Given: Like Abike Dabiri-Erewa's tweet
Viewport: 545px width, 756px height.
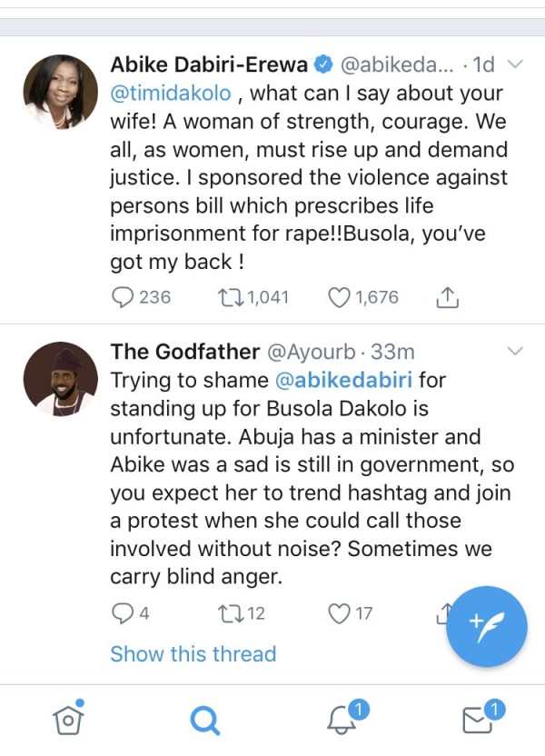Looking at the screenshot, I should (340, 297).
